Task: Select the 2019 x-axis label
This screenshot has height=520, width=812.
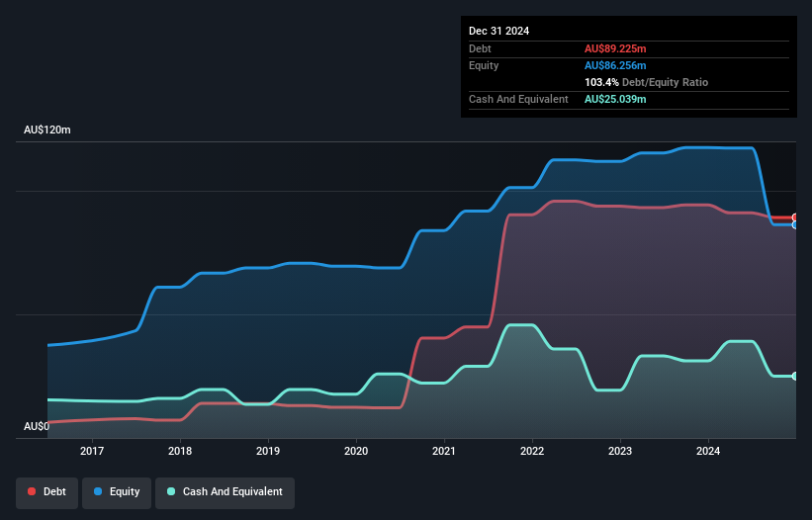Action: click(x=268, y=451)
